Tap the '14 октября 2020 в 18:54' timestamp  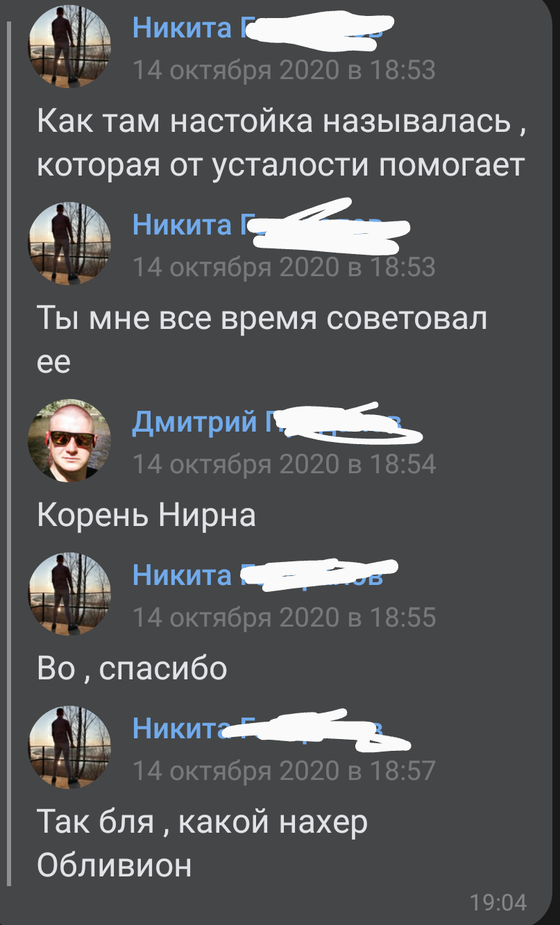click(x=285, y=464)
